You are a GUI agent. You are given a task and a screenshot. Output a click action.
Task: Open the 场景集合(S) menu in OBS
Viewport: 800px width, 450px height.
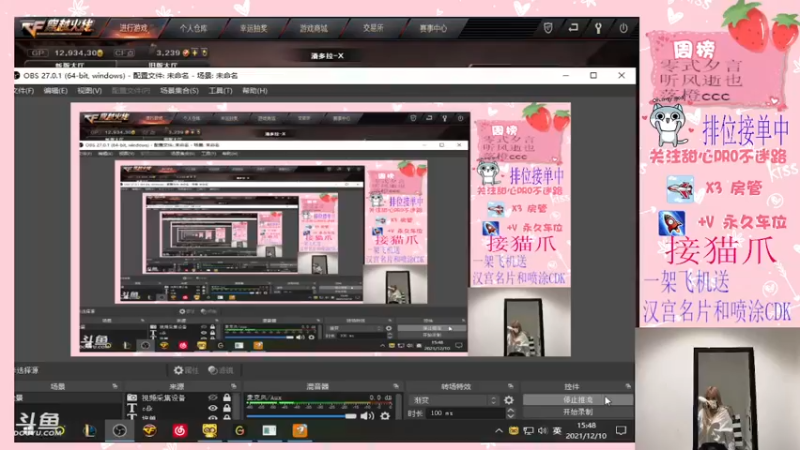point(179,90)
